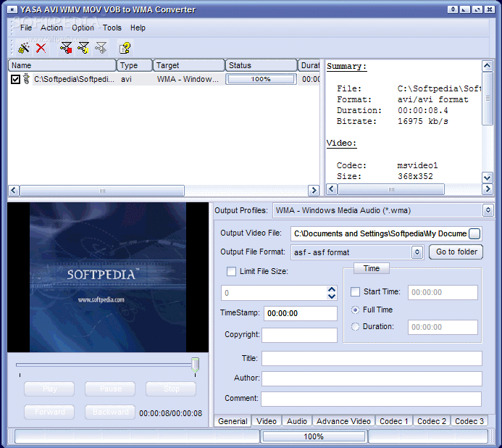
Task: Click file list scroll left arrow
Action: tap(14, 191)
